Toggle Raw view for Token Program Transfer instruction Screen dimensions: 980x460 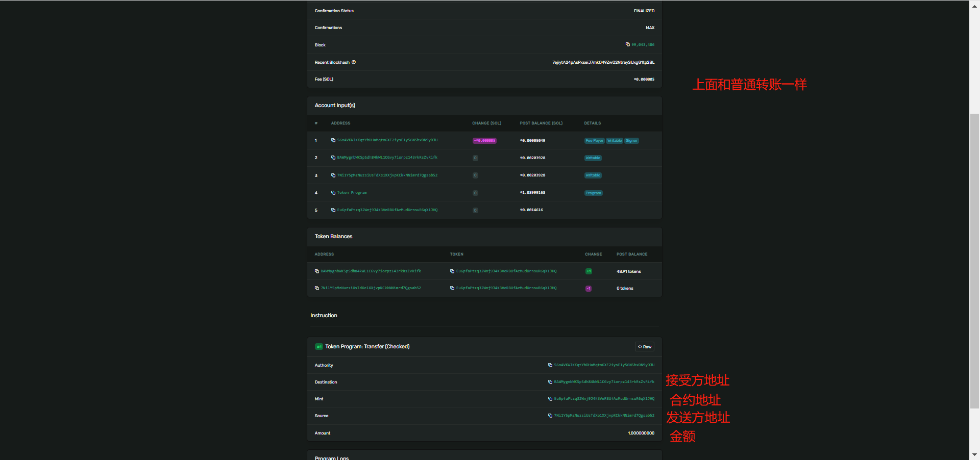point(645,347)
